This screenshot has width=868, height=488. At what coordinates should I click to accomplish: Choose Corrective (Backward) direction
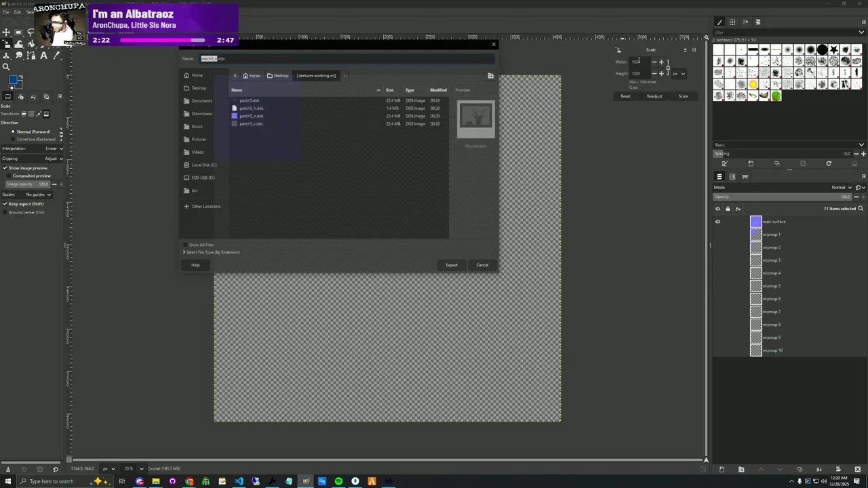click(x=35, y=139)
